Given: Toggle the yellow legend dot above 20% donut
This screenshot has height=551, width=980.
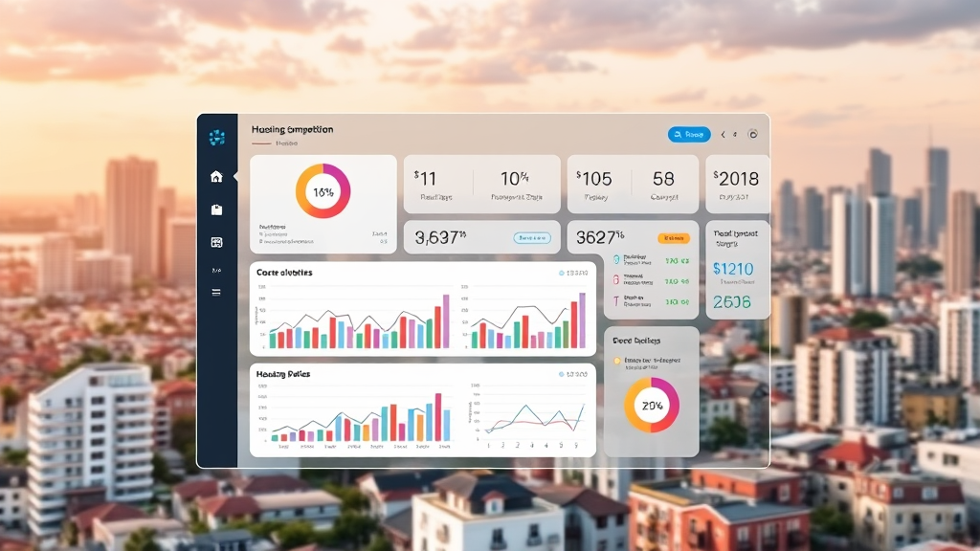Looking at the screenshot, I should [617, 361].
